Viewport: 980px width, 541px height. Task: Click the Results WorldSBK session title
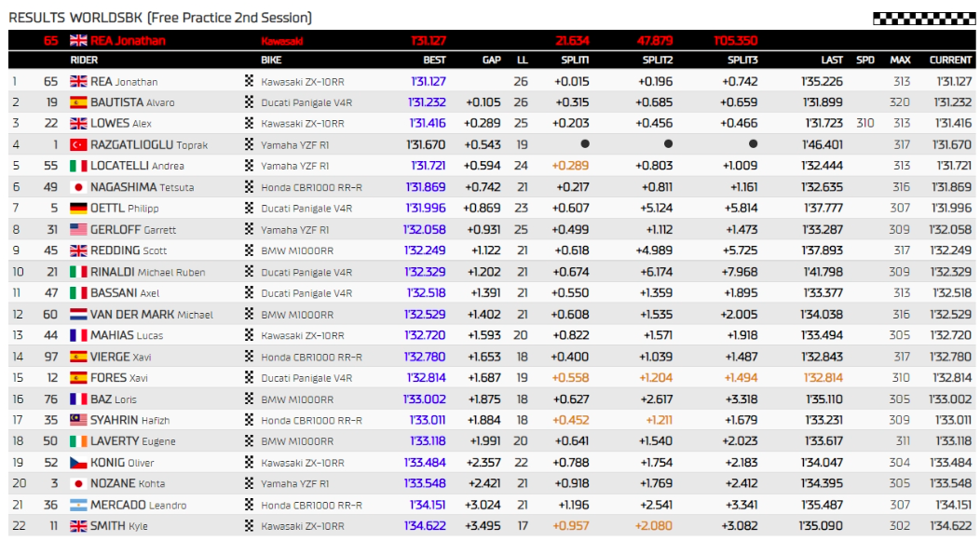click(x=160, y=18)
